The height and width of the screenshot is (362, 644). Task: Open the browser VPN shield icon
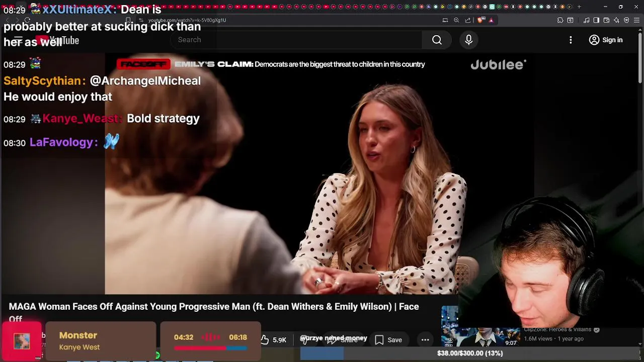[x=626, y=20]
